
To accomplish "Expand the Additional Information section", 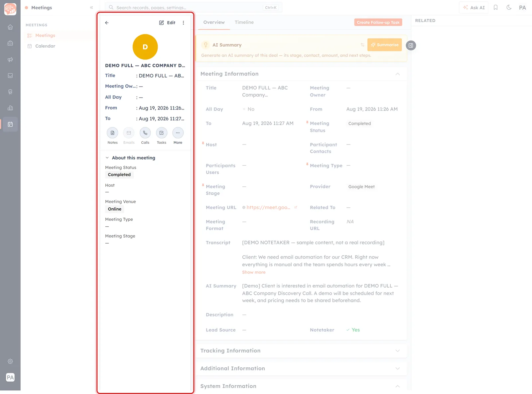I will (x=397, y=368).
